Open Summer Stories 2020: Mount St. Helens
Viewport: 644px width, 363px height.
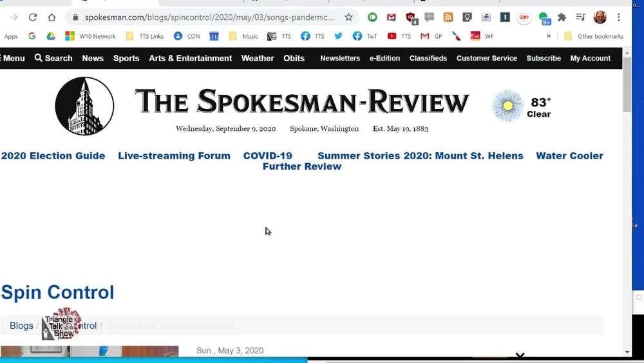pos(420,156)
